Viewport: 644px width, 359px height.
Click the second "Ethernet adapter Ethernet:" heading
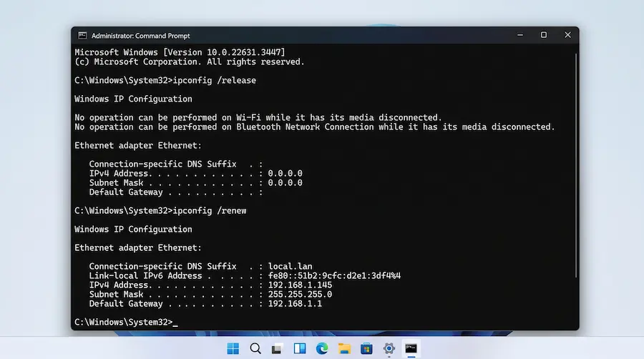click(138, 248)
